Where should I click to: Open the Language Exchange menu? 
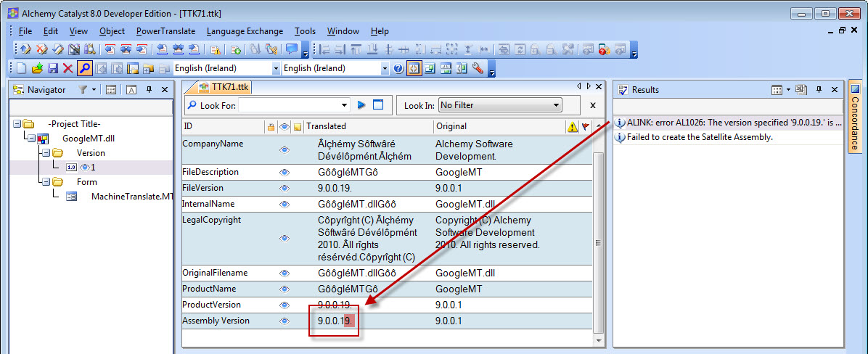245,31
